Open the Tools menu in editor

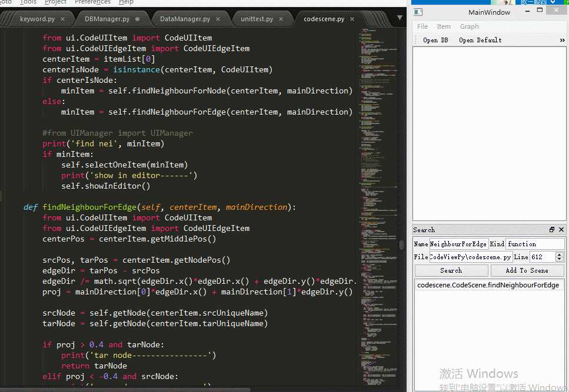click(x=28, y=2)
